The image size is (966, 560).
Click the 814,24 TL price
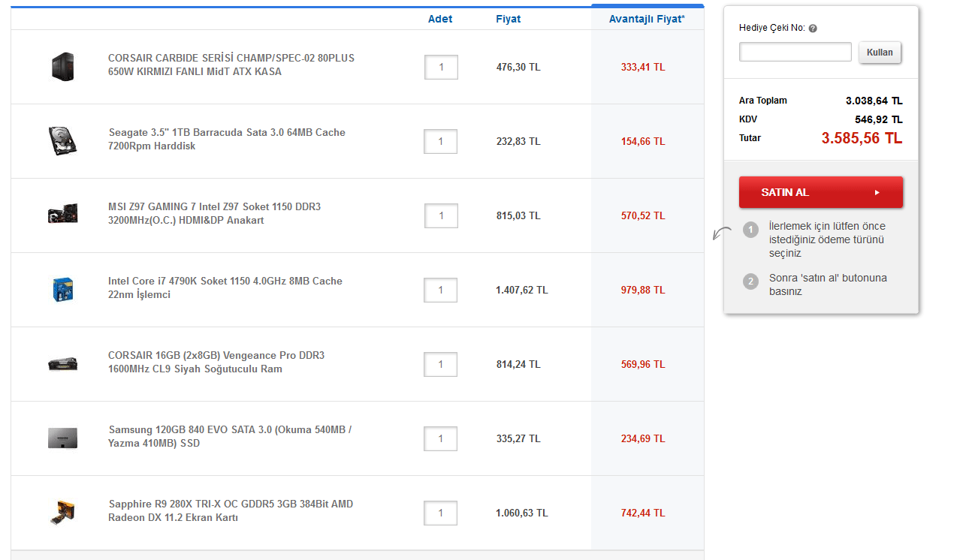pyautogui.click(x=518, y=364)
